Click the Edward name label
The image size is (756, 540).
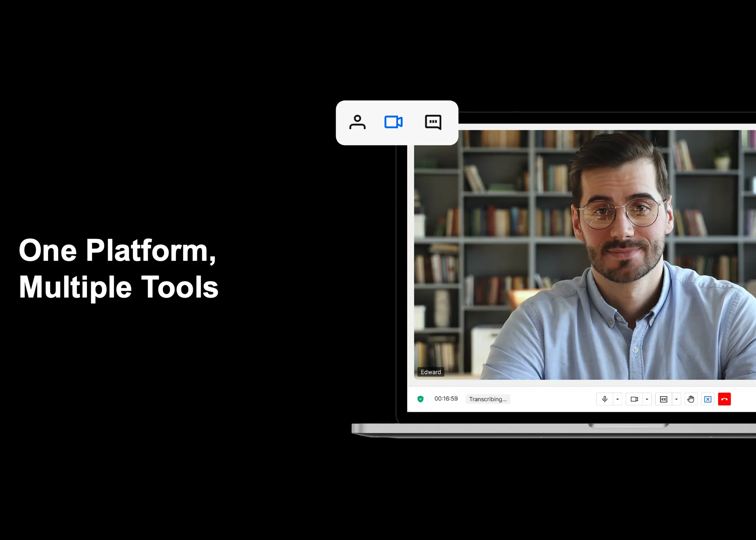point(431,372)
